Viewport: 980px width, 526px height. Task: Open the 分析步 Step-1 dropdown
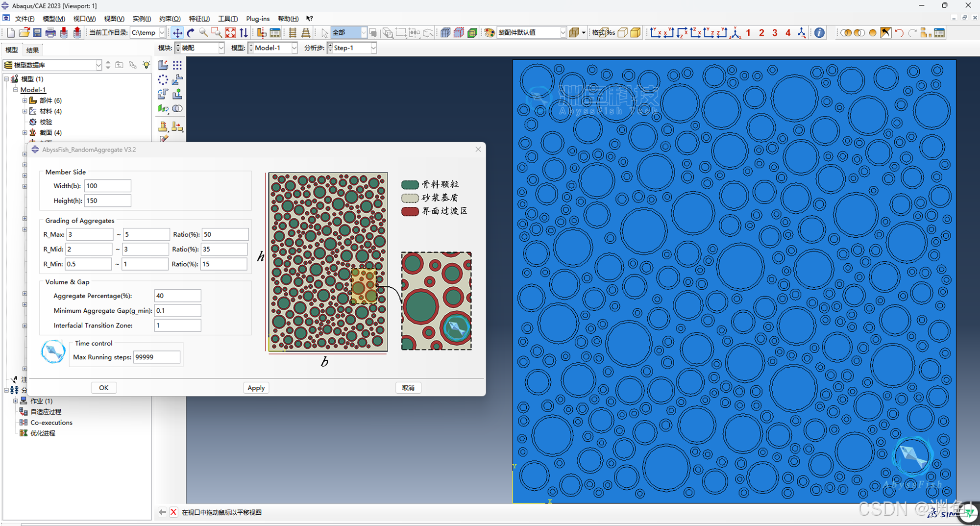tap(373, 48)
